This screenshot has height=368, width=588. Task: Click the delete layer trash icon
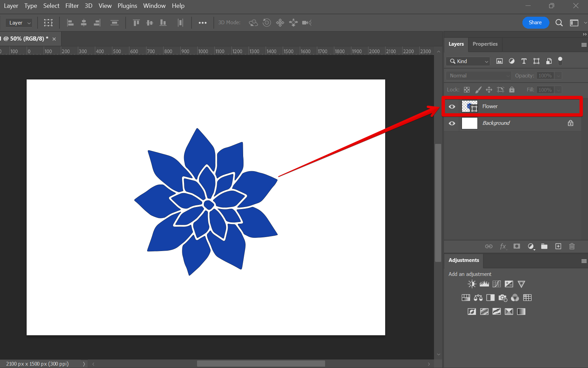pos(572,246)
